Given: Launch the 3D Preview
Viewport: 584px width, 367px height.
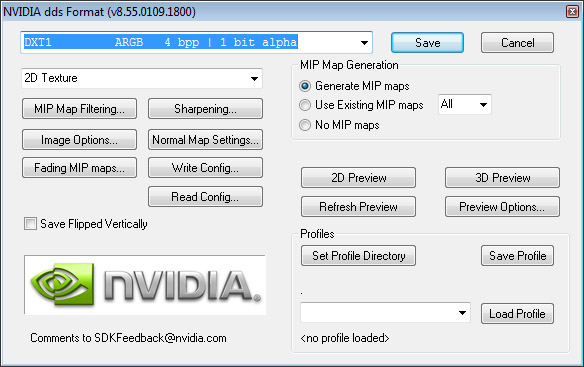Looking at the screenshot, I should [x=502, y=178].
